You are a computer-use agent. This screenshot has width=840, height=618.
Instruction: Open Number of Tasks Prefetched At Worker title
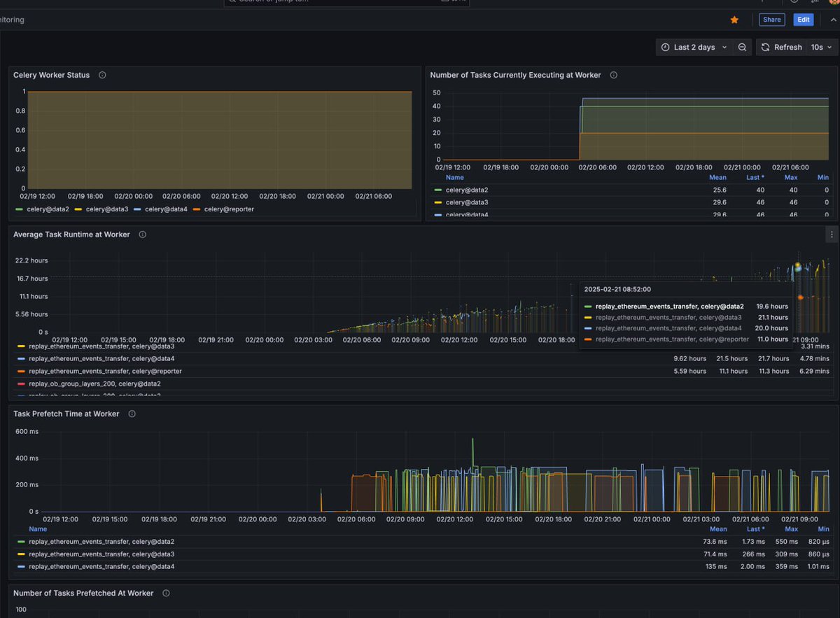pos(83,593)
